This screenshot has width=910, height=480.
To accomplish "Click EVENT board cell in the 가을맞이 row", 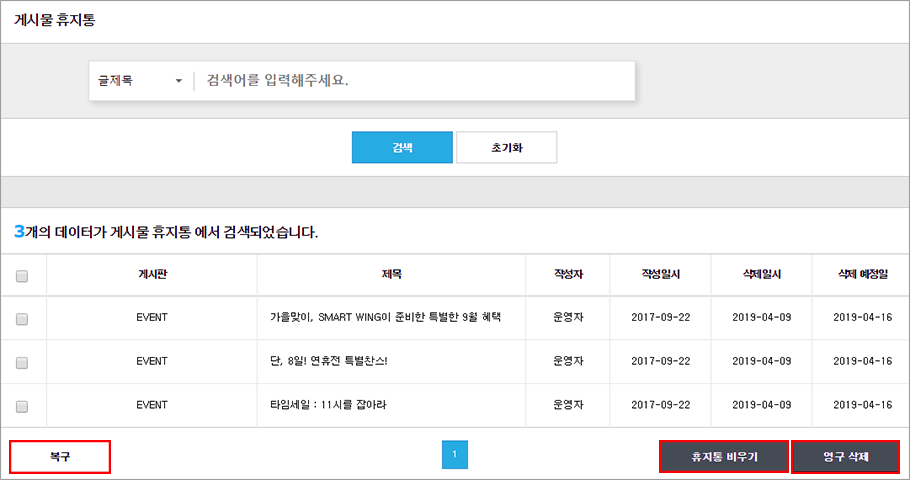I will click(152, 317).
